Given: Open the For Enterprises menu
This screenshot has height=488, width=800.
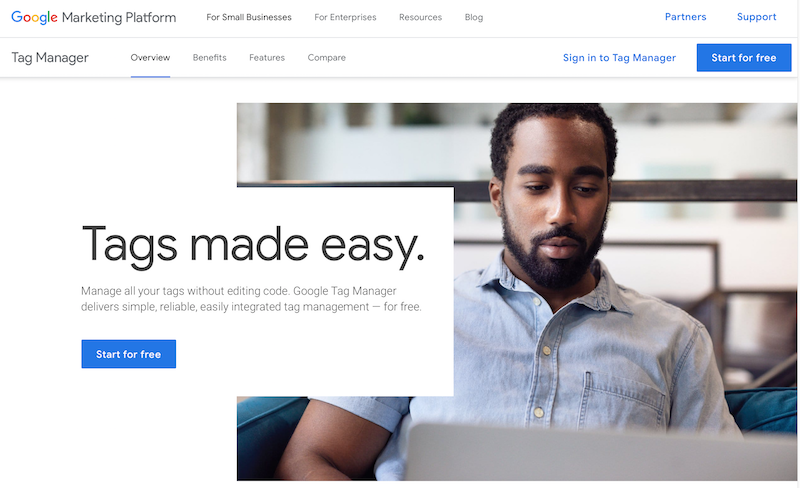Looking at the screenshot, I should [x=345, y=17].
